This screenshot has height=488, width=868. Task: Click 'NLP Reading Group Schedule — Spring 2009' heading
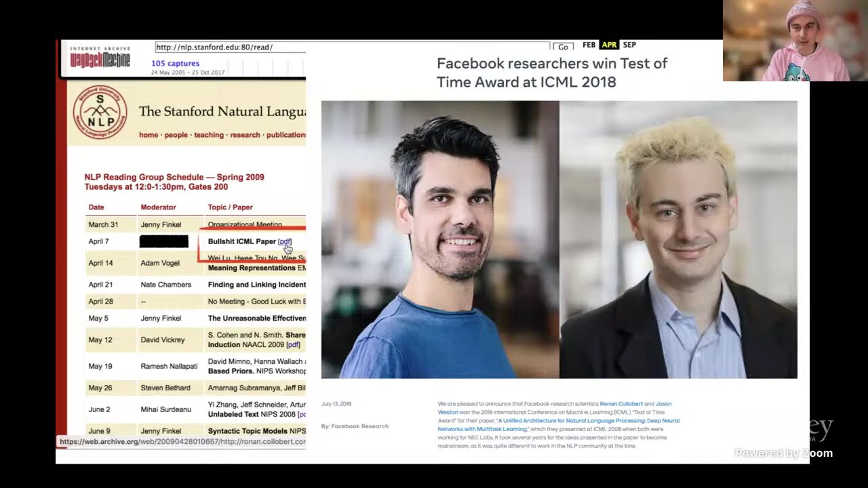[174, 177]
